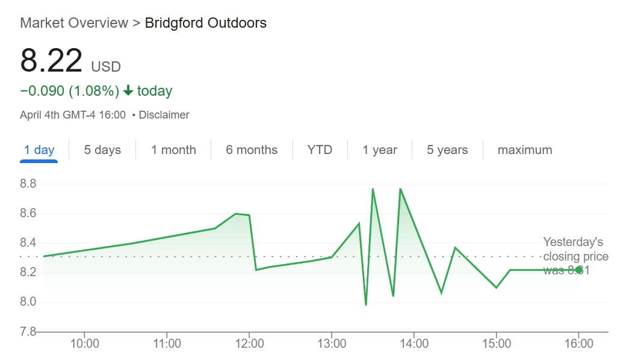Click the 8.22 USD price value
This screenshot has width=635, height=364.
pyautogui.click(x=70, y=61)
